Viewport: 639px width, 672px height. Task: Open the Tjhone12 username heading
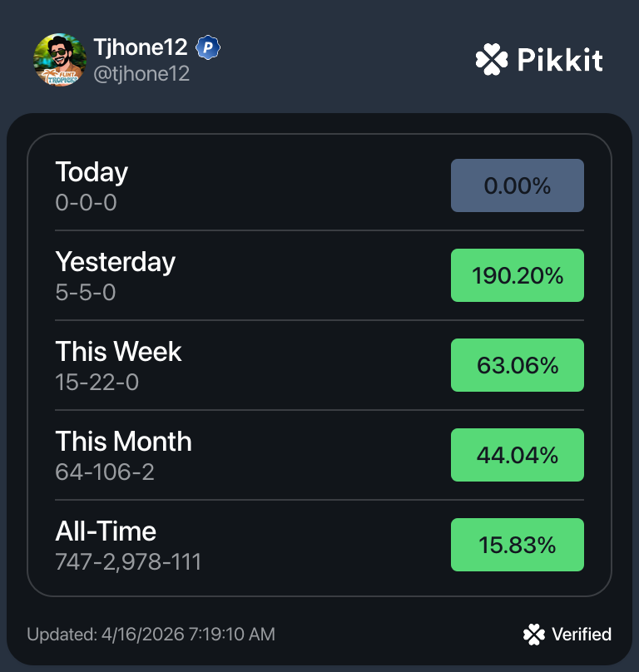point(140,48)
